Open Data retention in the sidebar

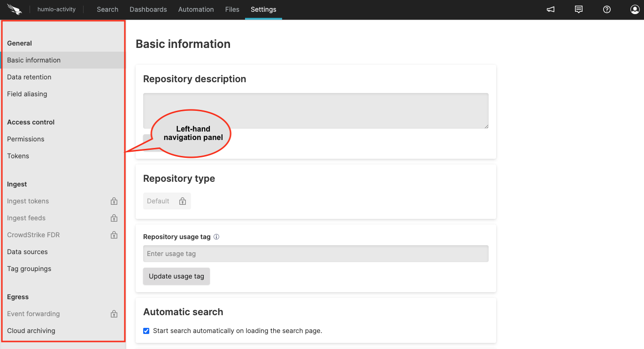pyautogui.click(x=29, y=77)
